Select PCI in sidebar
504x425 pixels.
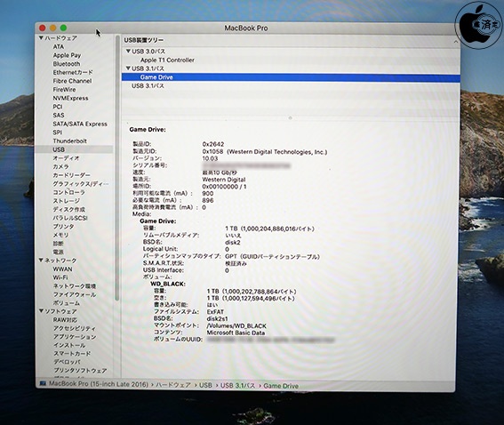[58, 107]
